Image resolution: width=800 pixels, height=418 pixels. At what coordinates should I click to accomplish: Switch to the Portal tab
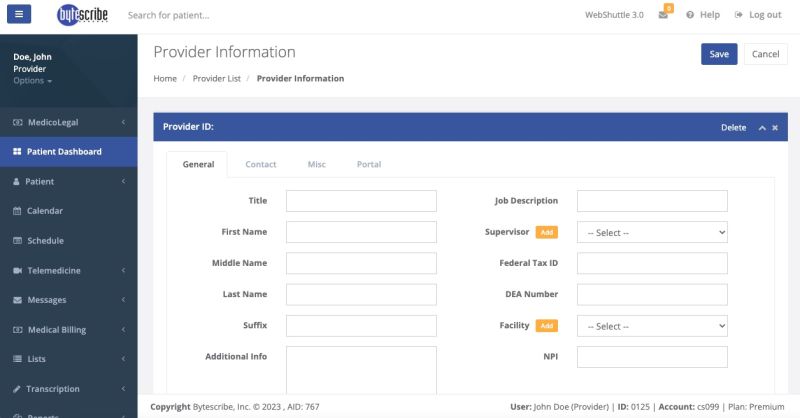point(368,164)
